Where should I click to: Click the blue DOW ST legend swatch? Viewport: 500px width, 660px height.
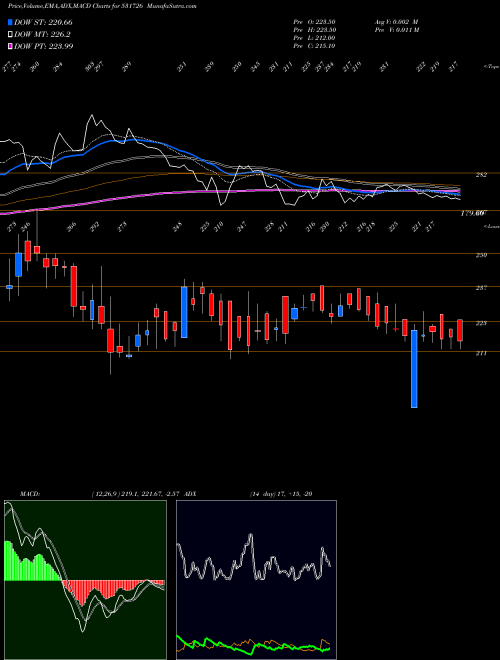[x=10, y=22]
